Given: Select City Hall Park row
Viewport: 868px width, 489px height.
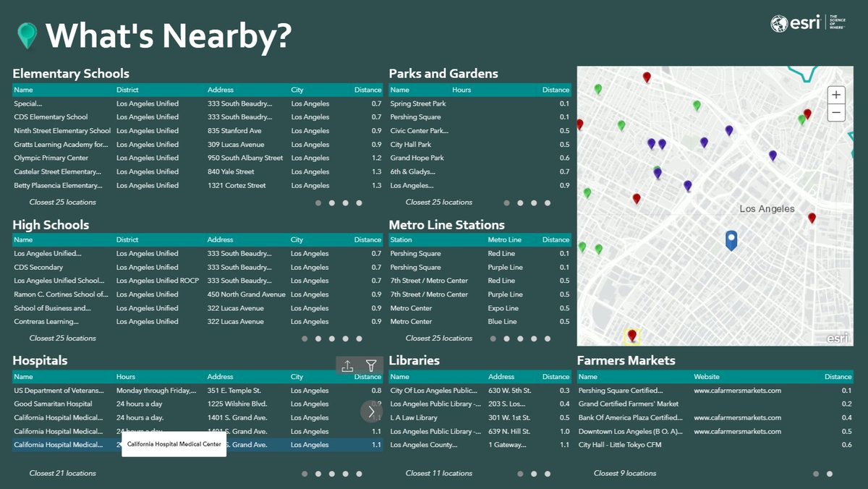Looking at the screenshot, I should click(x=480, y=145).
